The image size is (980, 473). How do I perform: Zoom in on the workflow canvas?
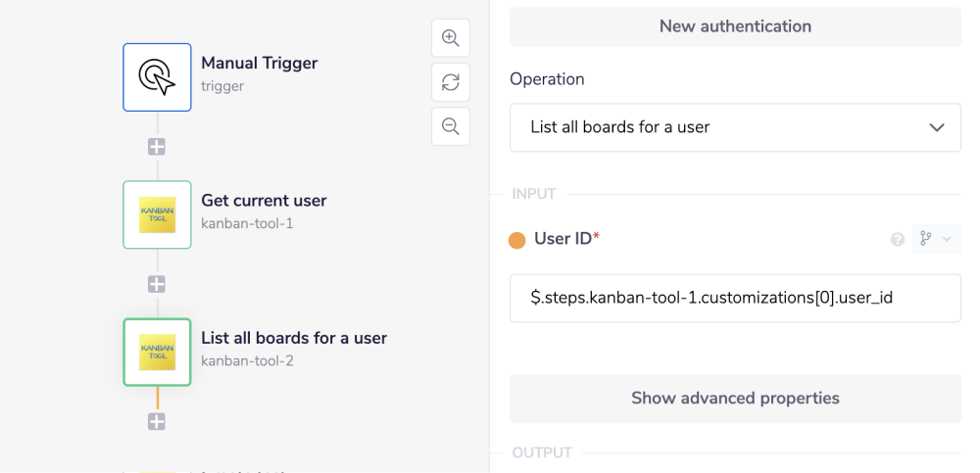[451, 38]
